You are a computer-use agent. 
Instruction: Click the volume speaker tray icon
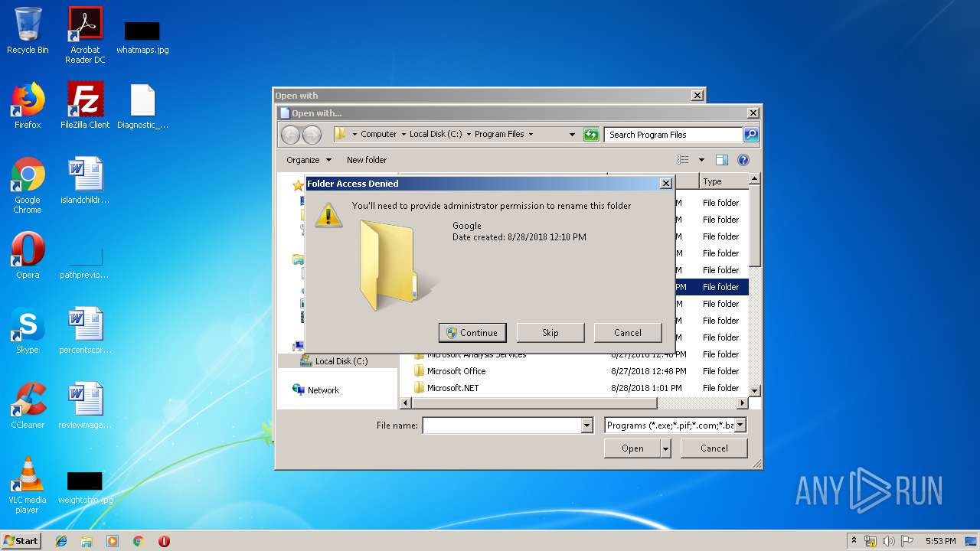(x=889, y=541)
